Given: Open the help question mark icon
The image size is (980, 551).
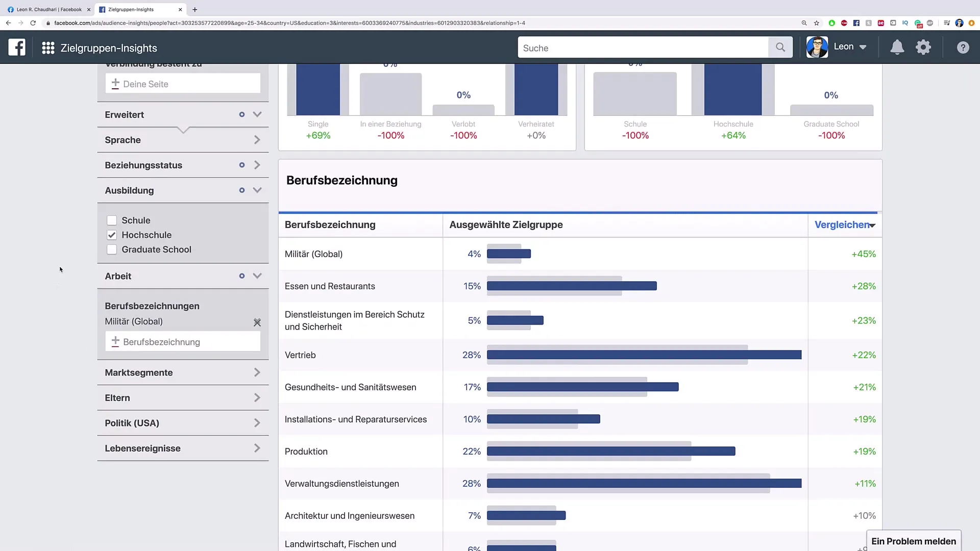Looking at the screenshot, I should click(963, 47).
